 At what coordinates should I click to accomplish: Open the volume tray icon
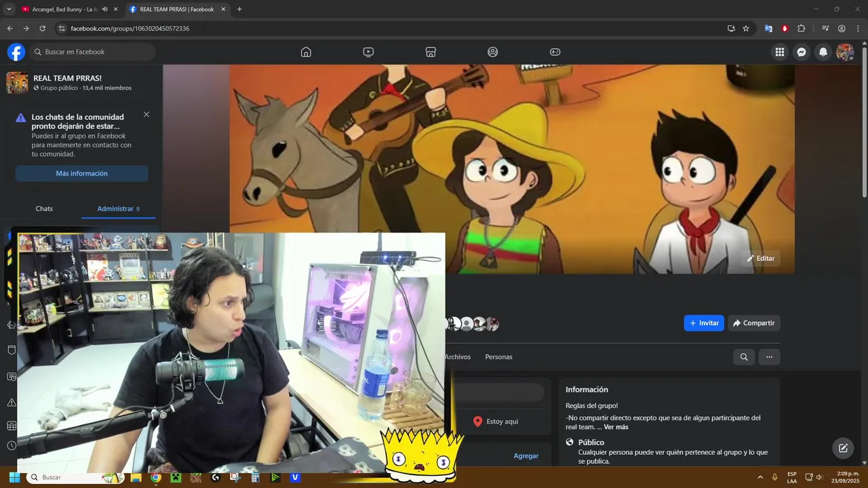pyautogui.click(x=819, y=477)
